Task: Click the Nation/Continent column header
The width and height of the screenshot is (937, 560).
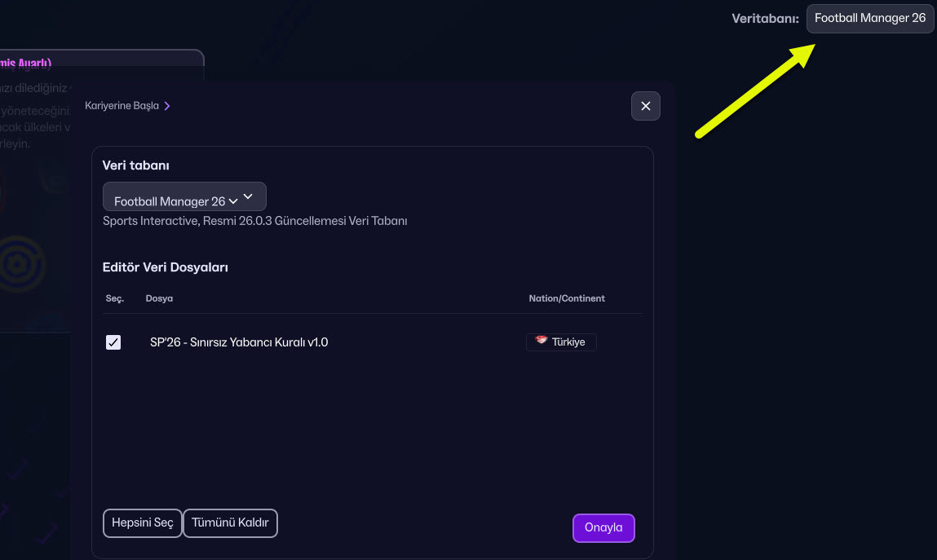Action: point(567,298)
